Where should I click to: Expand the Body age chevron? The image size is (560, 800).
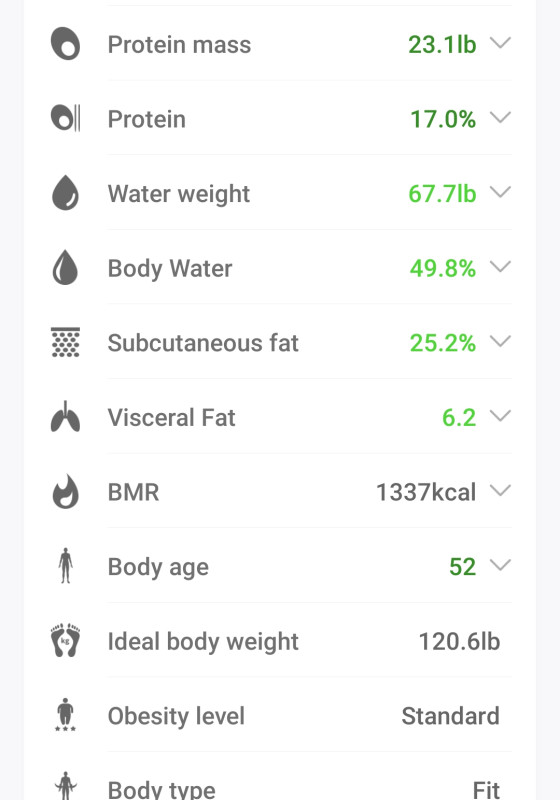pyautogui.click(x=500, y=565)
